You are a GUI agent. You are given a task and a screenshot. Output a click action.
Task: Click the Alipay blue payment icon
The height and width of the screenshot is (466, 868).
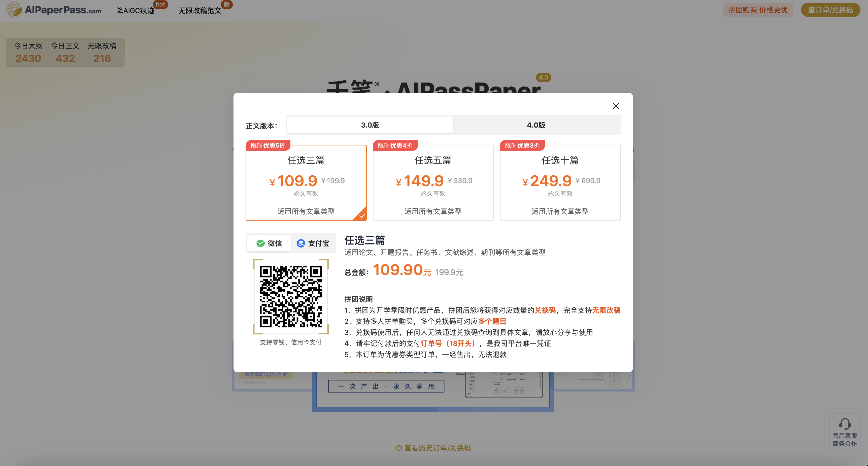point(301,243)
